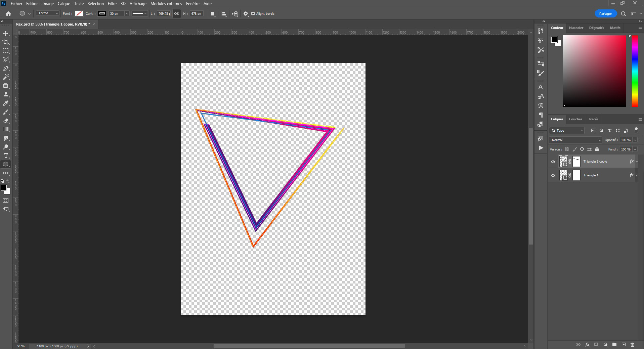Expand effects of Triangle 1 copie layer

[636, 162]
